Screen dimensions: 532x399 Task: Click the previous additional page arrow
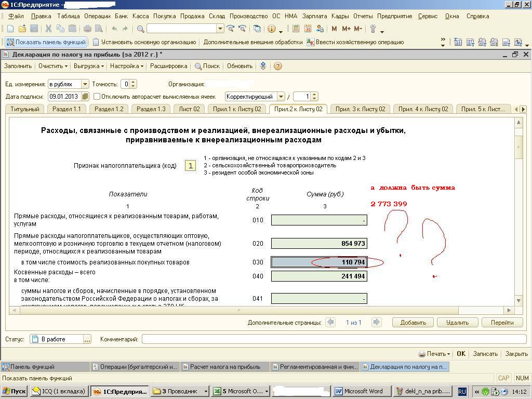click(330, 322)
